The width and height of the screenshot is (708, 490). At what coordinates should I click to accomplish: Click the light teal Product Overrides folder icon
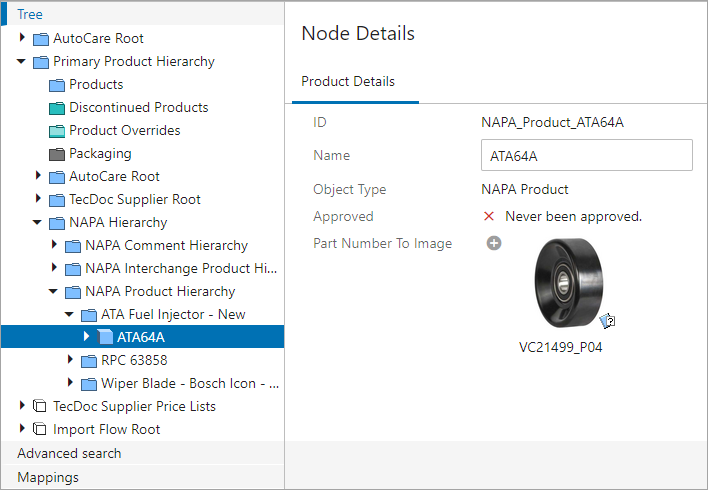click(57, 131)
